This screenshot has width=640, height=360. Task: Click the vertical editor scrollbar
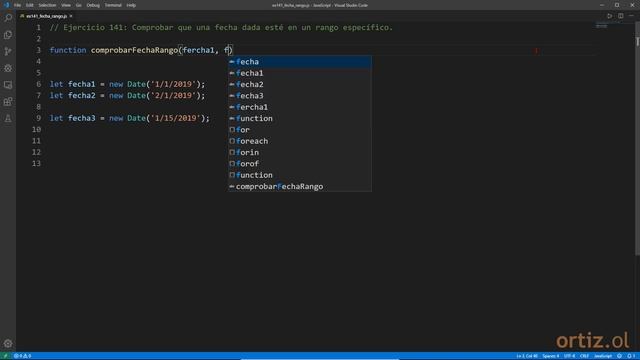click(637, 139)
